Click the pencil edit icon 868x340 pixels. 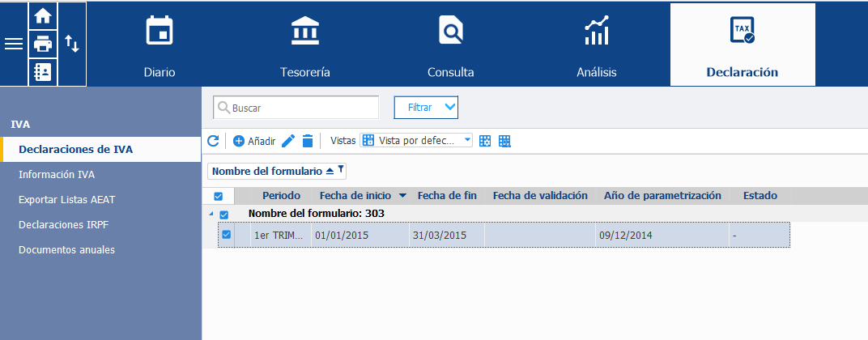(x=288, y=141)
